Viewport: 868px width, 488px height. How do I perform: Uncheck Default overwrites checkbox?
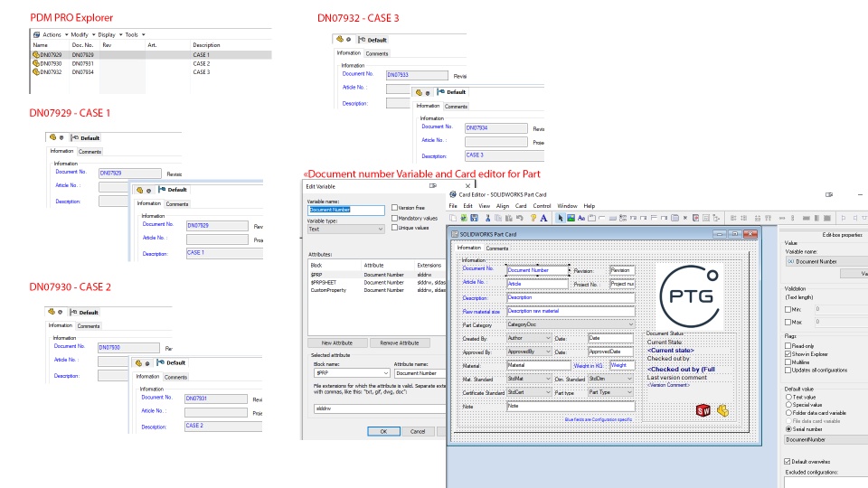coord(788,462)
